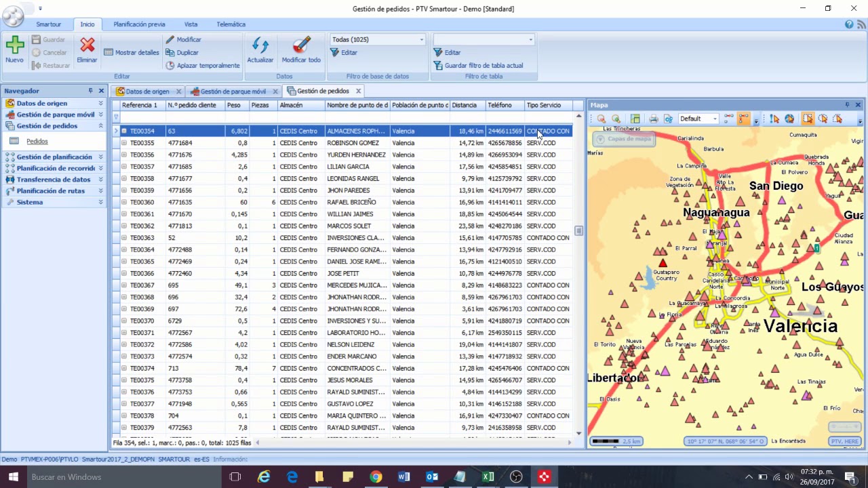Image resolution: width=868 pixels, height=488 pixels.
Task: Click the exclamation info cursor map tool
Action: tap(774, 119)
